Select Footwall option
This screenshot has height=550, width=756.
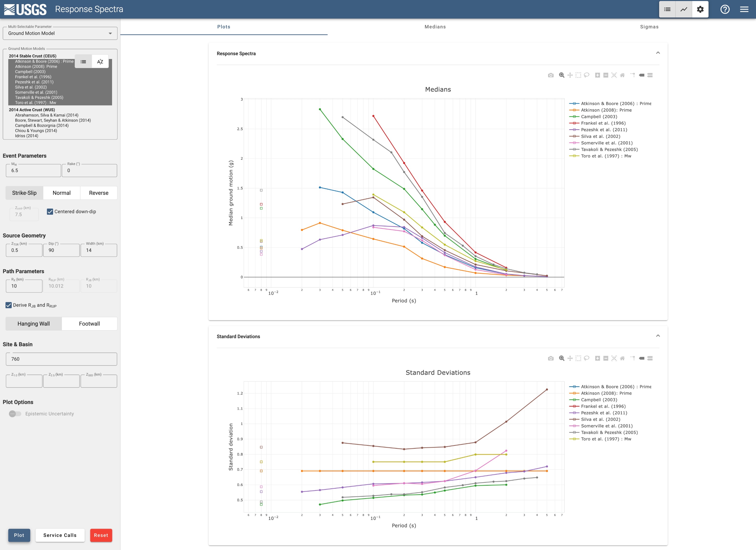click(x=89, y=324)
